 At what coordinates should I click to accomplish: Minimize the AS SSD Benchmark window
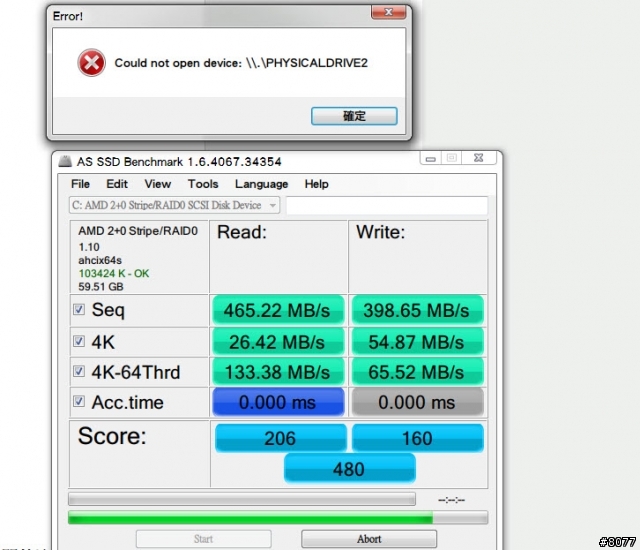click(x=430, y=159)
